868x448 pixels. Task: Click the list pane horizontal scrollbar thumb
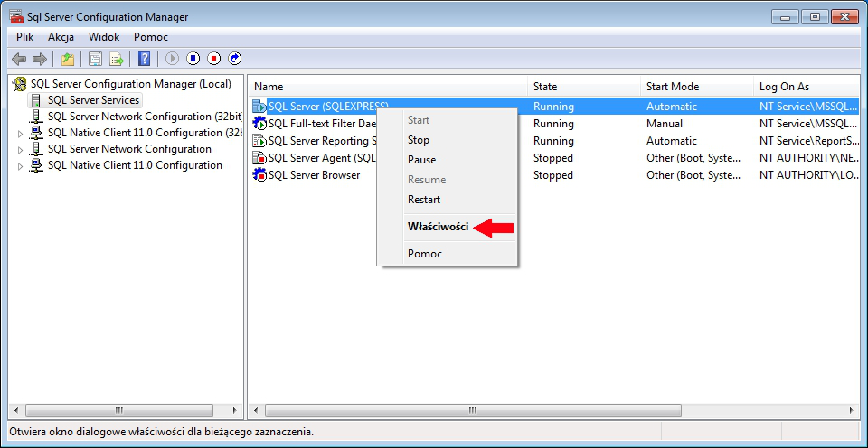click(x=473, y=410)
